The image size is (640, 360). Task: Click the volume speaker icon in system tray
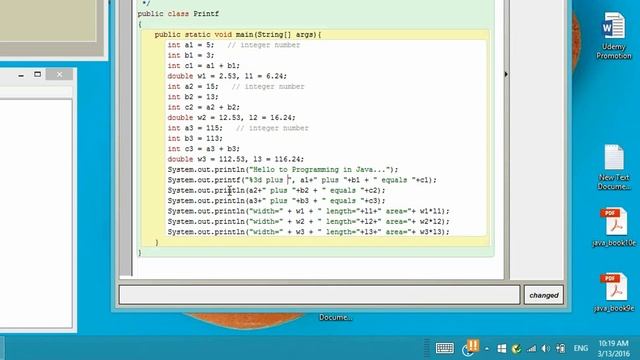(546, 348)
